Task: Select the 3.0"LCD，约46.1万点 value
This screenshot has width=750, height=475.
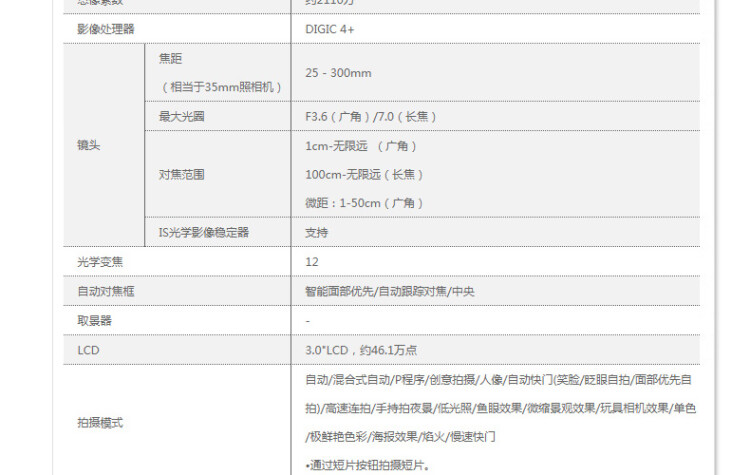Action: tap(361, 350)
